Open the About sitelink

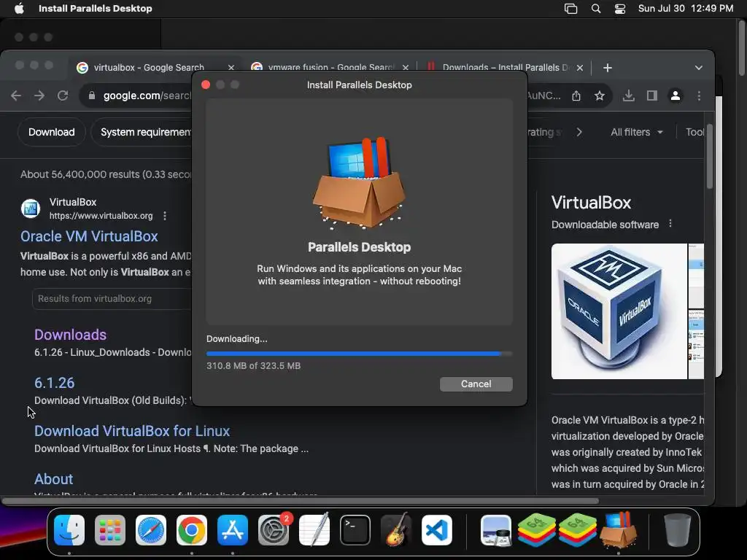tap(53, 479)
